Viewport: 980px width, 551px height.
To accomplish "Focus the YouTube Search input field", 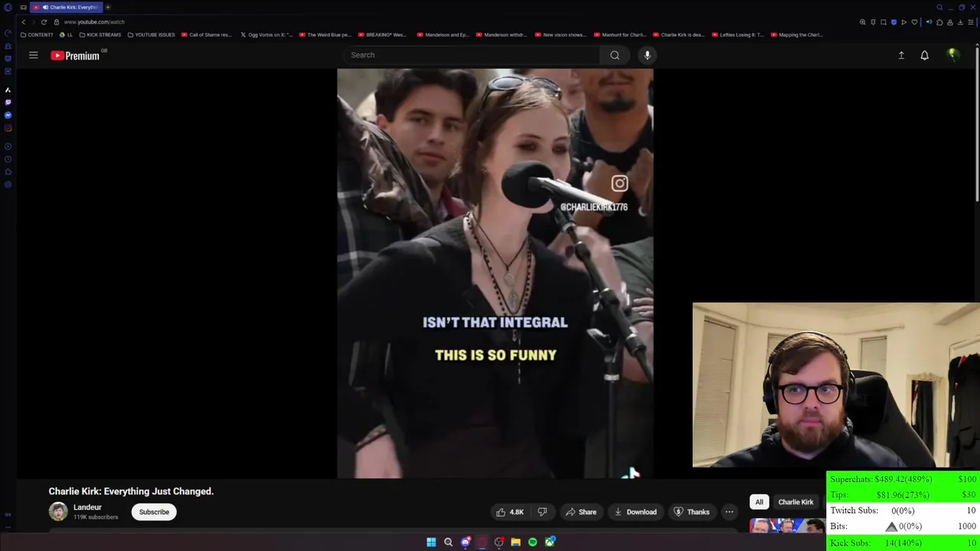I will pos(471,55).
